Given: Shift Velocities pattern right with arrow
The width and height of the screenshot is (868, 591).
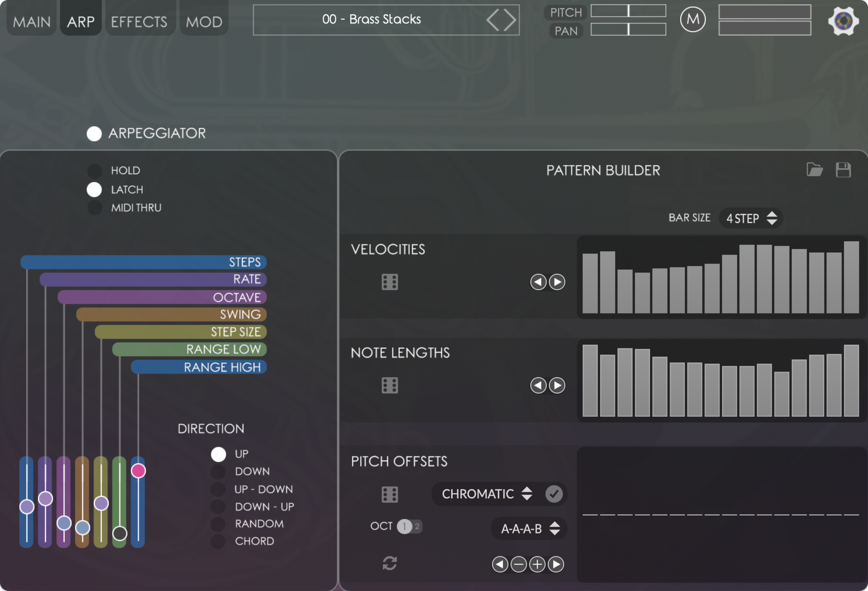Looking at the screenshot, I should pyautogui.click(x=557, y=282).
